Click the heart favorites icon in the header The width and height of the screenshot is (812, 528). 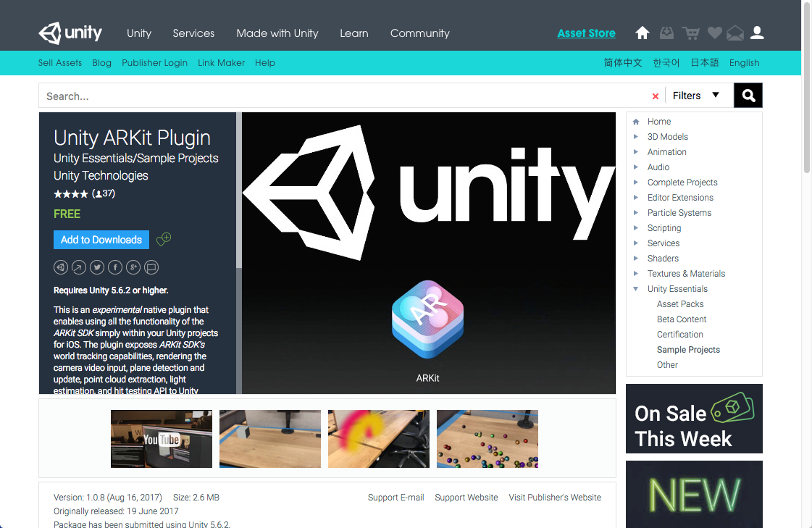tap(714, 33)
